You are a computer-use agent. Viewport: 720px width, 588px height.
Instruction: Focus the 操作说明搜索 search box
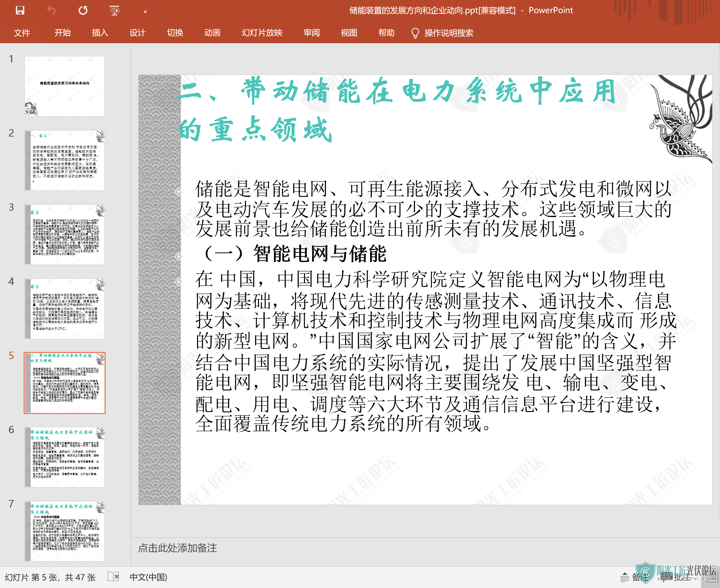(x=448, y=33)
